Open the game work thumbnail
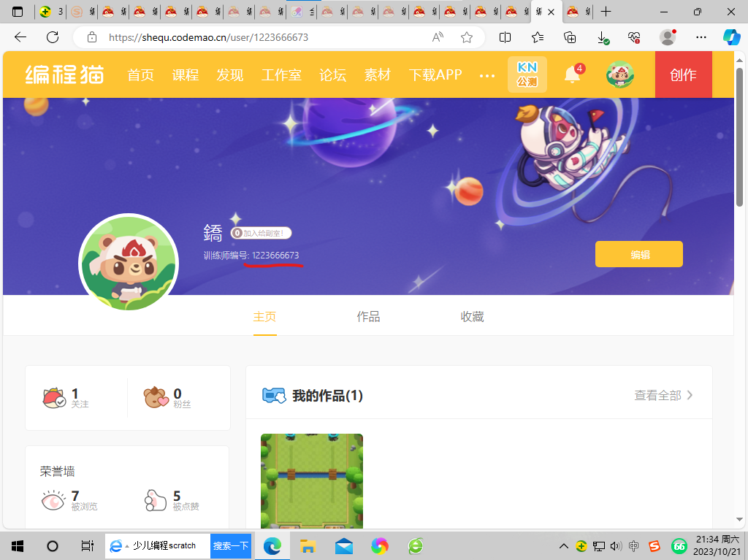Screen dimensions: 748x560 click(312, 481)
